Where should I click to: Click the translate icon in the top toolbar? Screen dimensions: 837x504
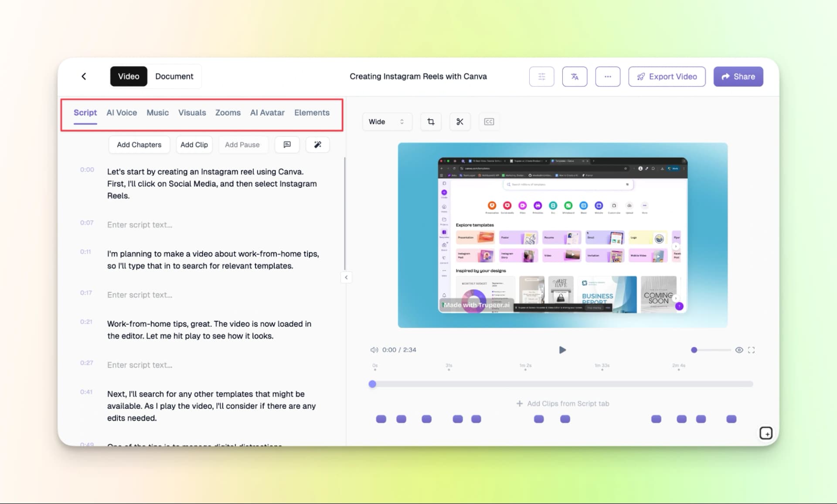[574, 76]
